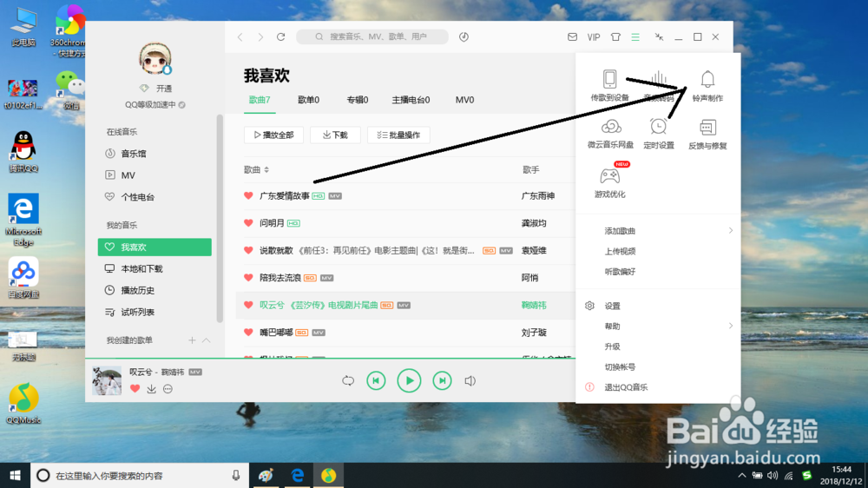Switch to 歌曲7 tab

click(260, 100)
